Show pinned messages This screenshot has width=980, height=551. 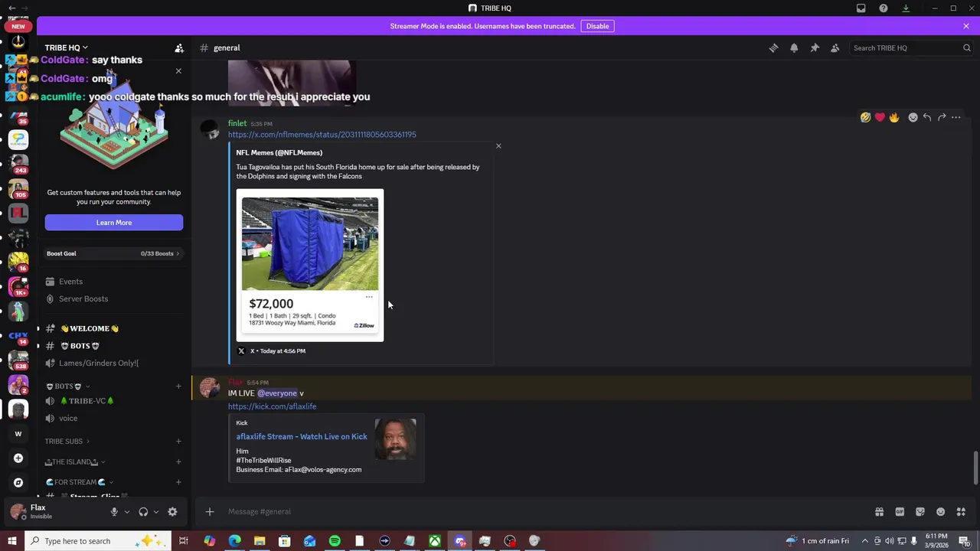(815, 47)
